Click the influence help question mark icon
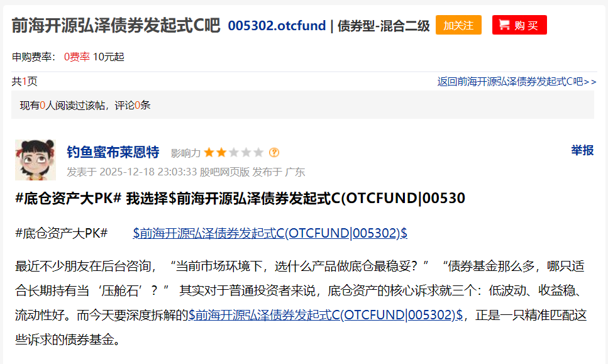 [274, 152]
